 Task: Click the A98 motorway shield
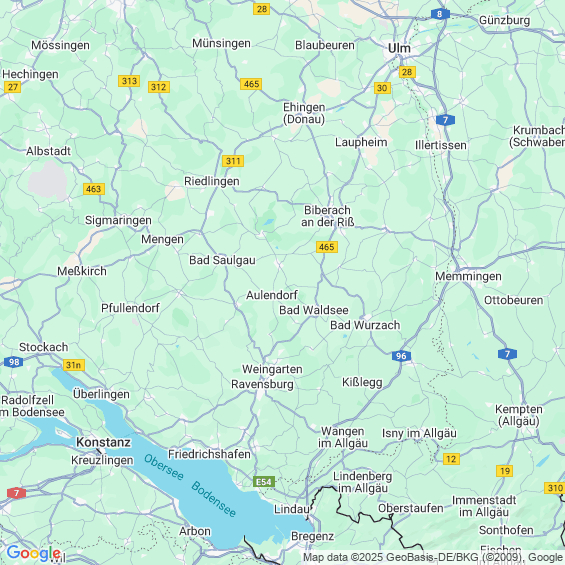click(x=14, y=362)
